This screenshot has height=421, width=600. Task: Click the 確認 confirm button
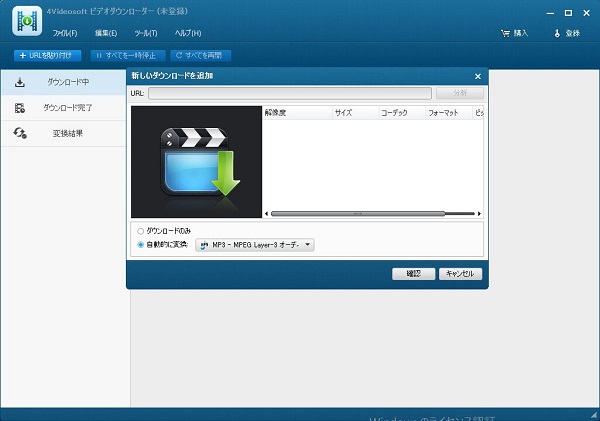tap(413, 274)
